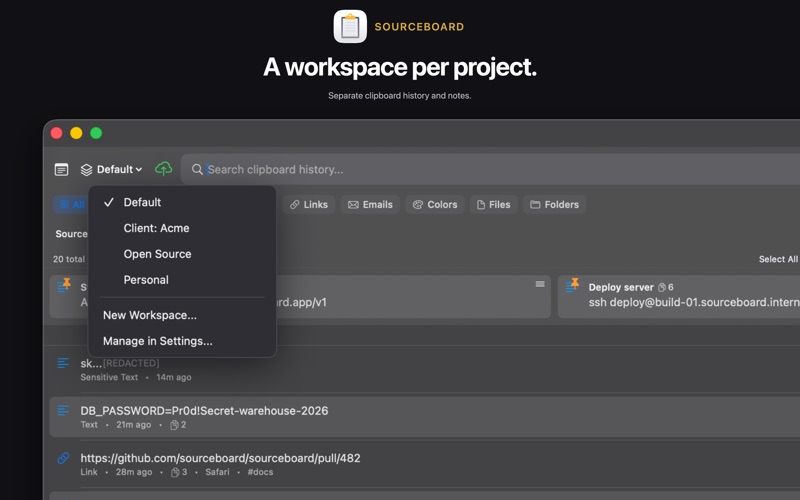Toggle the sidebar panel icon

pyautogui.click(x=61, y=169)
